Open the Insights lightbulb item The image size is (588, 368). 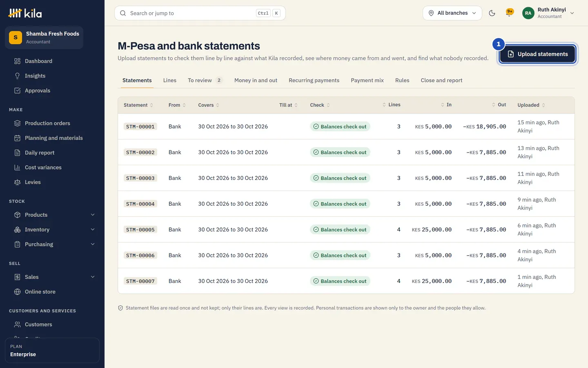(35, 76)
